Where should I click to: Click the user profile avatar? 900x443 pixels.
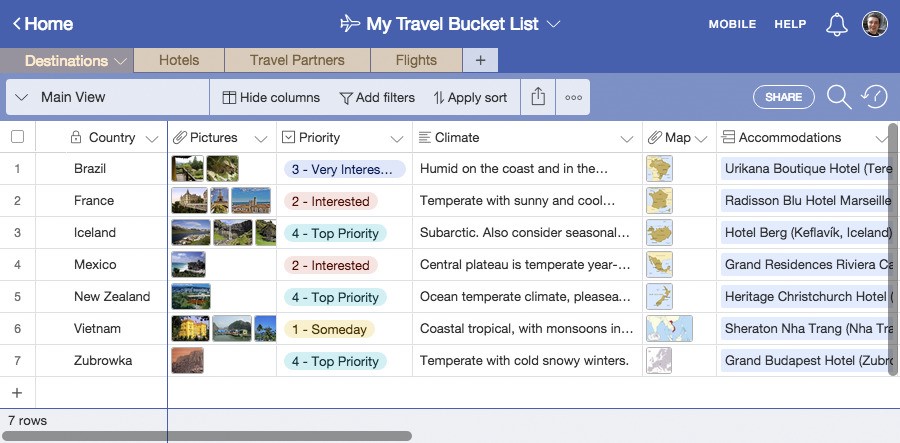pyautogui.click(x=875, y=24)
